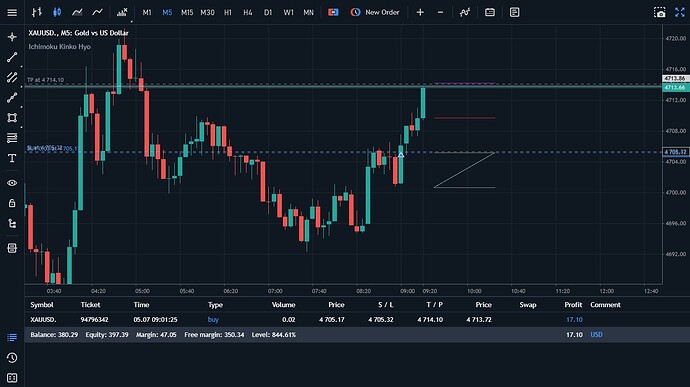
Task: Select the 4713.66 current price tag
Action: [675, 88]
